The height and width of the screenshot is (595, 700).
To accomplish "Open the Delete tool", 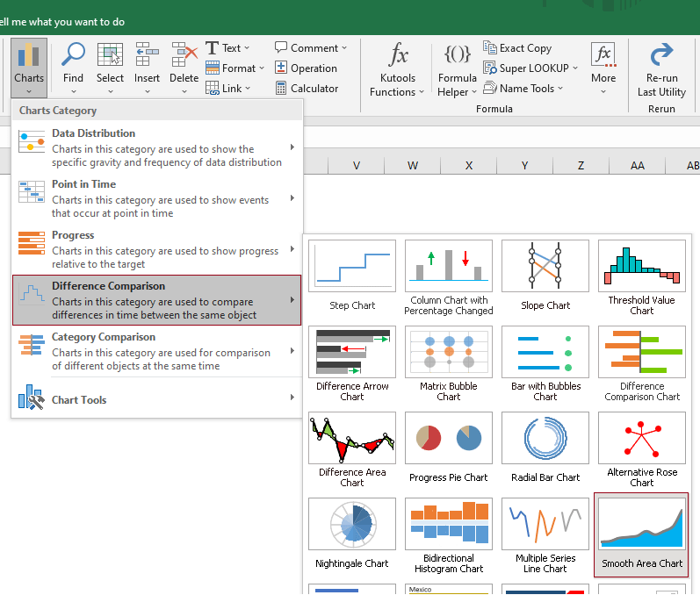I will point(184,68).
